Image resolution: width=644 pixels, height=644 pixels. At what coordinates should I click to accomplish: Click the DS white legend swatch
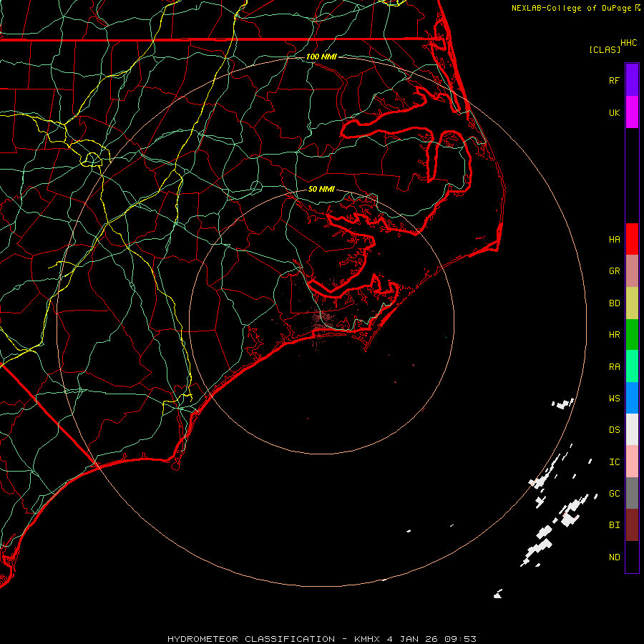[x=632, y=429]
